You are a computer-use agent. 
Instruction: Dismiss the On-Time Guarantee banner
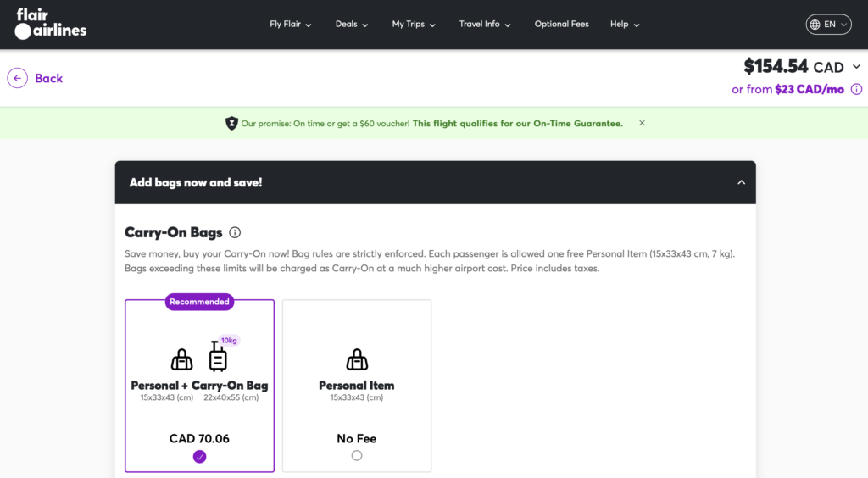pos(642,123)
